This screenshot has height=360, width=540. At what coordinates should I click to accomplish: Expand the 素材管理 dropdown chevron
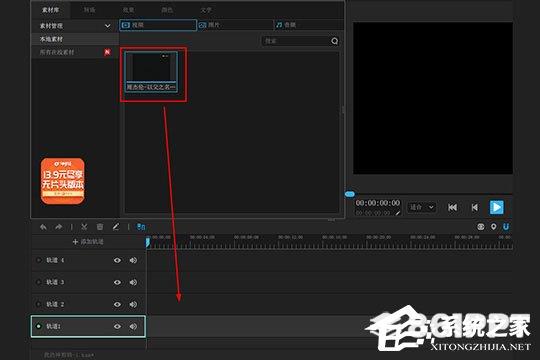click(x=107, y=26)
